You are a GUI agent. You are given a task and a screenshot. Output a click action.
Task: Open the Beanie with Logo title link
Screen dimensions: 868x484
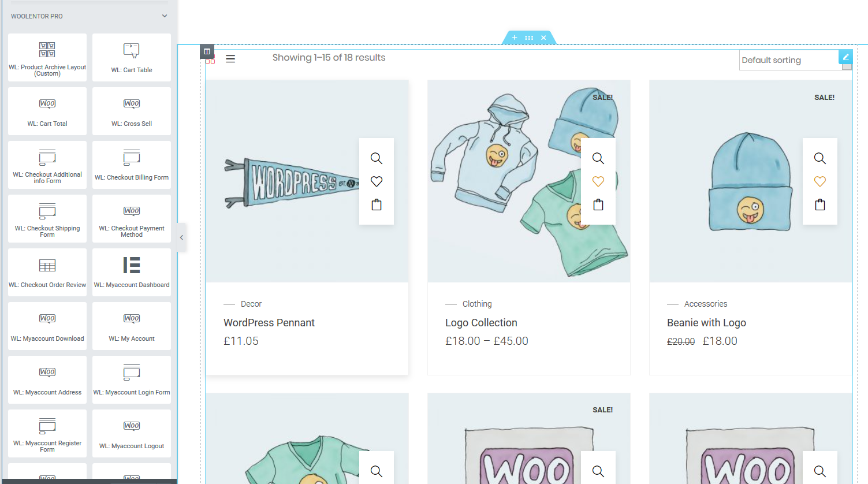coord(706,323)
